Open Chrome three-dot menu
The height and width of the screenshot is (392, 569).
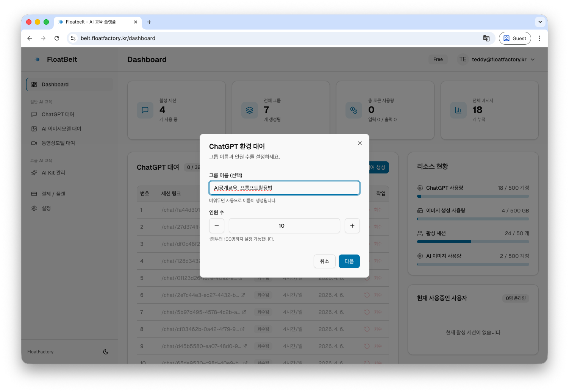pos(539,38)
